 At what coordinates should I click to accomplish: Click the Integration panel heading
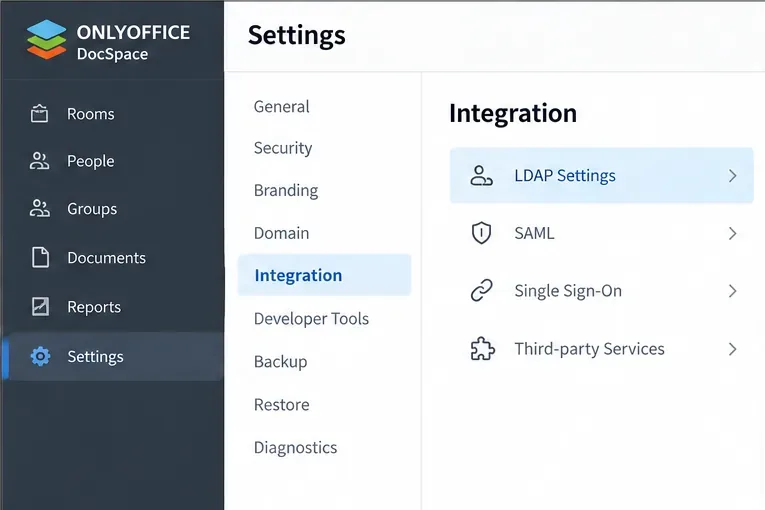[513, 113]
